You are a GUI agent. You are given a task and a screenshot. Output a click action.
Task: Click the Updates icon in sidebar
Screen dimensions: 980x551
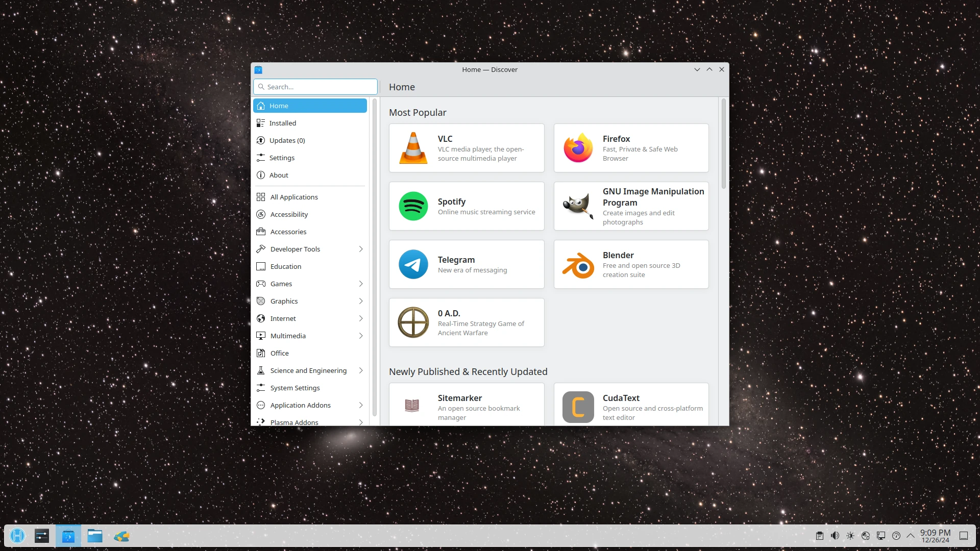coord(261,140)
